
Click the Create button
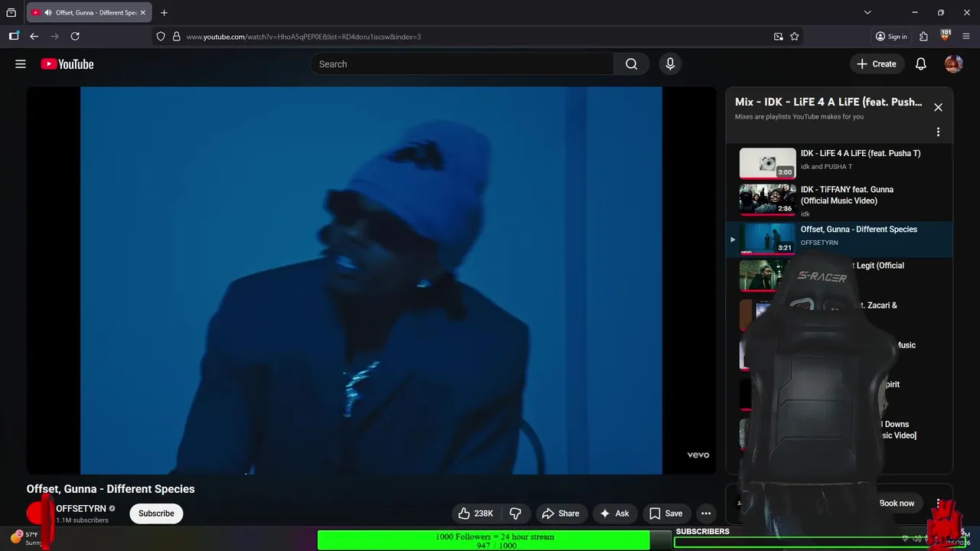(x=877, y=64)
